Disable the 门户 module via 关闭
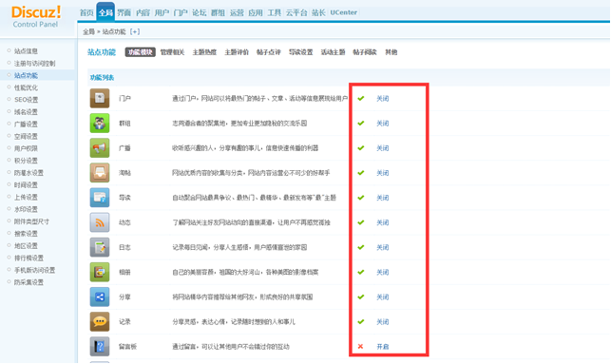This screenshot has height=364, width=611. (383, 99)
